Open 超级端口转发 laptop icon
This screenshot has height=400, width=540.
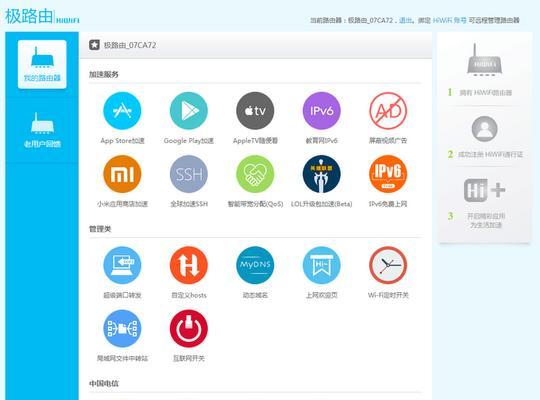(122, 265)
